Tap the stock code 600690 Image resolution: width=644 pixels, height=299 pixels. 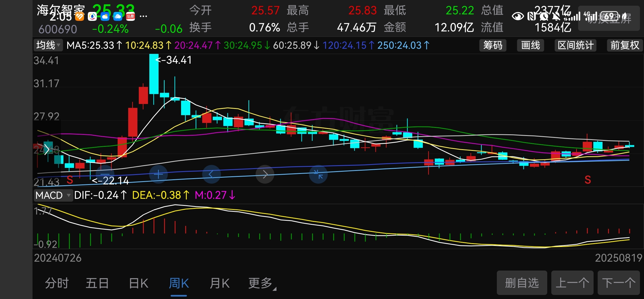point(57,29)
